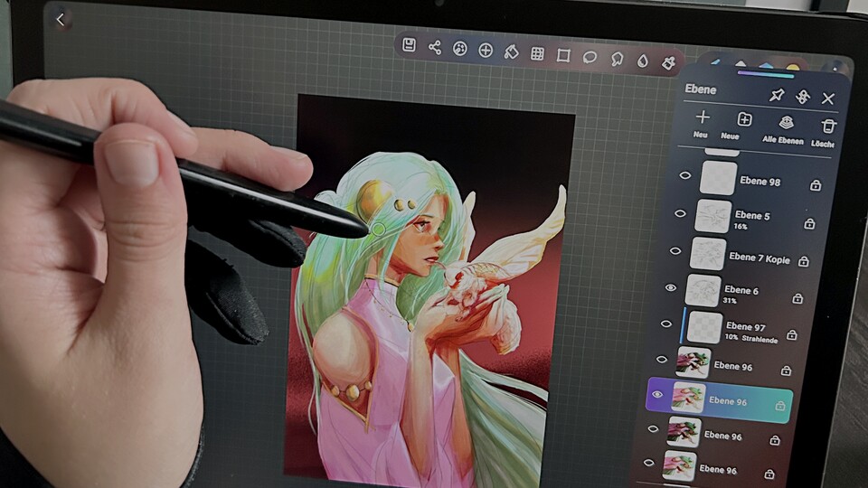This screenshot has width=868, height=488.
Task: Click the Ebene 7 Kopie layer name
Action: [x=759, y=258]
